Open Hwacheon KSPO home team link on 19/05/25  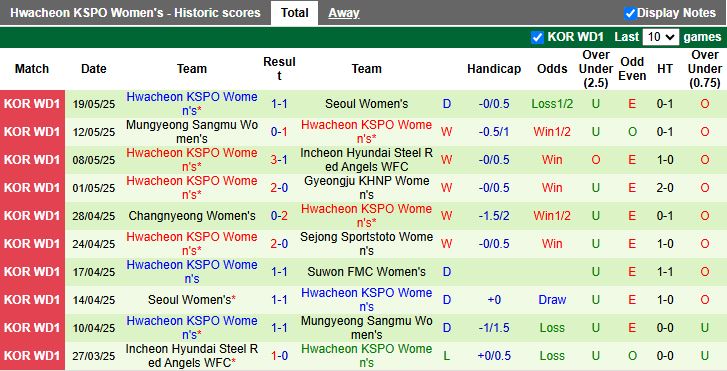coord(192,104)
